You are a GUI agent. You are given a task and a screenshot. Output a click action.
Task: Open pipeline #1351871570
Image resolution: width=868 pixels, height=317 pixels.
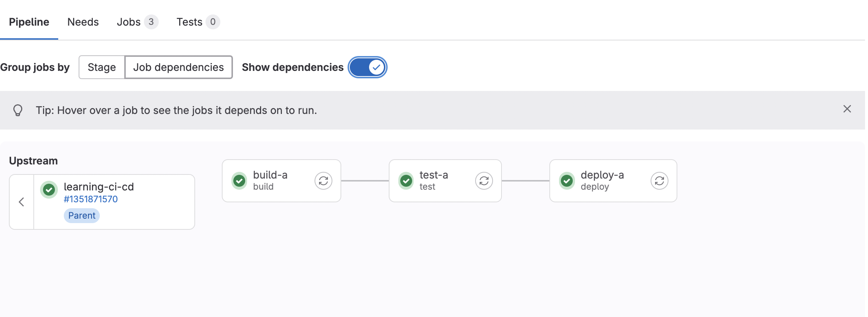(91, 199)
